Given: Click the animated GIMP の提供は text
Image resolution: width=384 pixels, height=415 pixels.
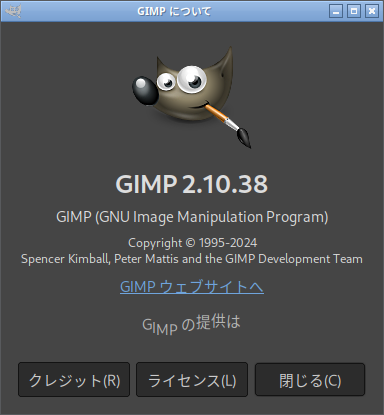Looking at the screenshot, I should tap(191, 324).
